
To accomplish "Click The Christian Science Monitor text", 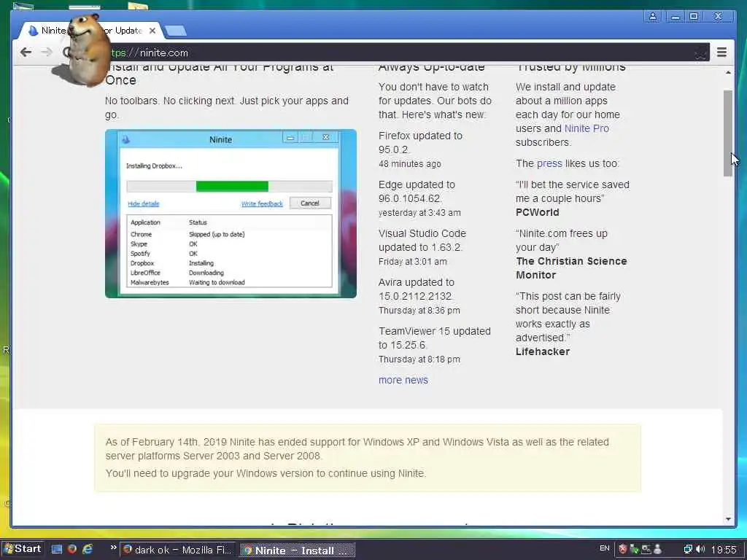I will (x=571, y=268).
